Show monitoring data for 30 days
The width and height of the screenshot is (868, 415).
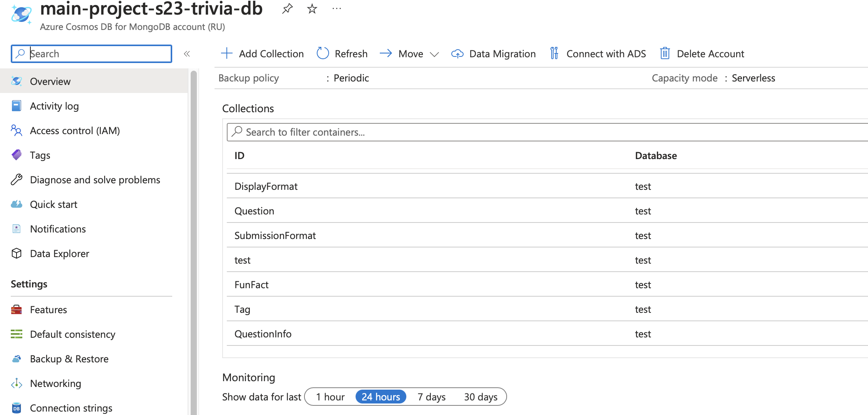(481, 397)
